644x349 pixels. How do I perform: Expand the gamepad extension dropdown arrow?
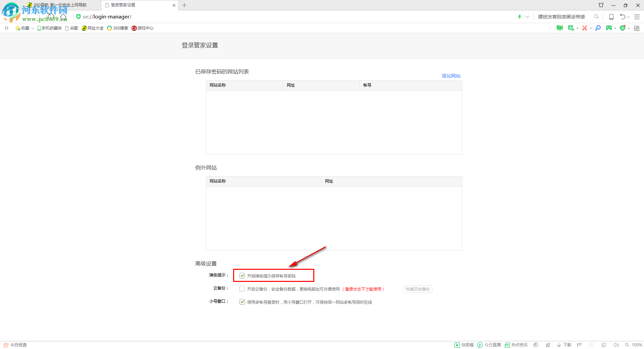(x=615, y=29)
